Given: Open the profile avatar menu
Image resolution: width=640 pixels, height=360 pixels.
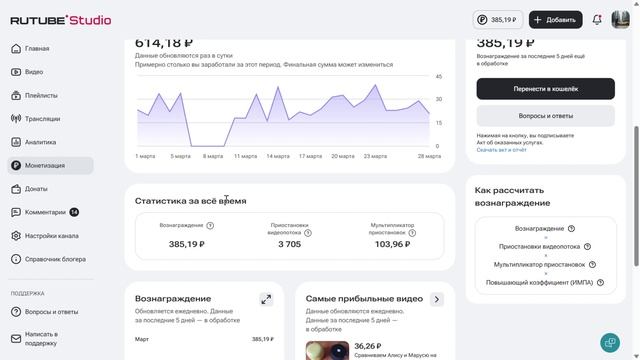Looking at the screenshot, I should (x=620, y=20).
